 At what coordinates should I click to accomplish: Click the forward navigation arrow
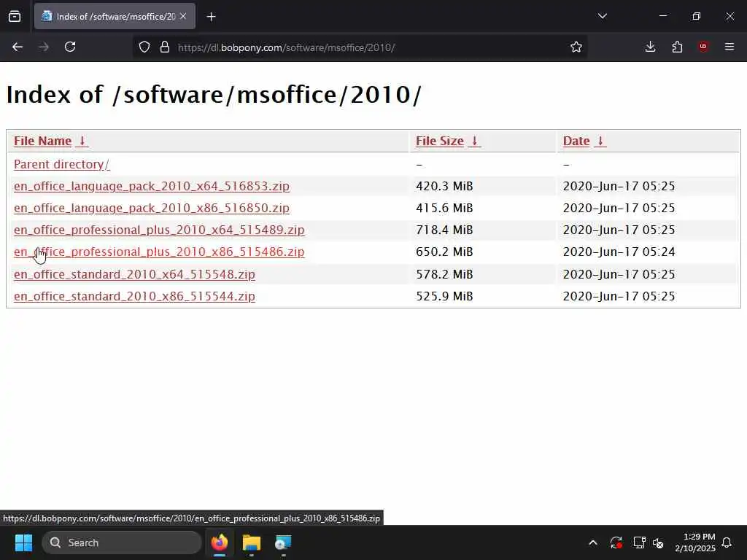click(x=44, y=47)
